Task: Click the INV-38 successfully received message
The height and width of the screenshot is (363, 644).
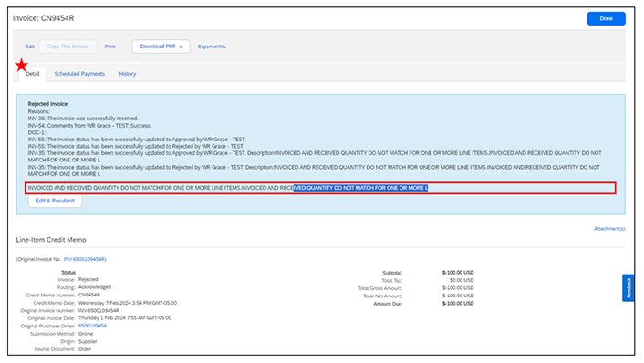Action: 83,119
